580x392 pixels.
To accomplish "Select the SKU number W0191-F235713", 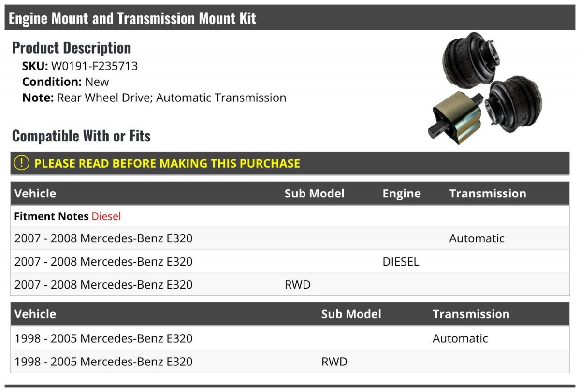I will tap(94, 66).
